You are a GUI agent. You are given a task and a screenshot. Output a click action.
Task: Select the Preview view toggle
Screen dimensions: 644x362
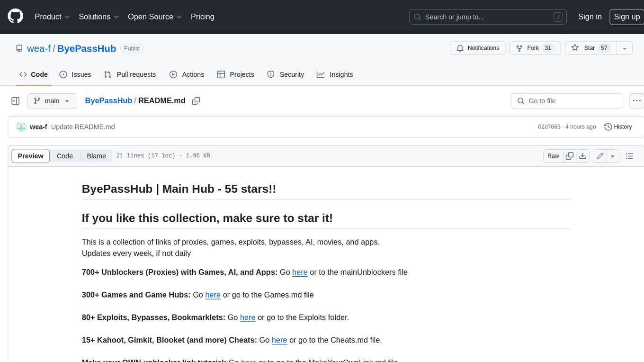(31, 156)
